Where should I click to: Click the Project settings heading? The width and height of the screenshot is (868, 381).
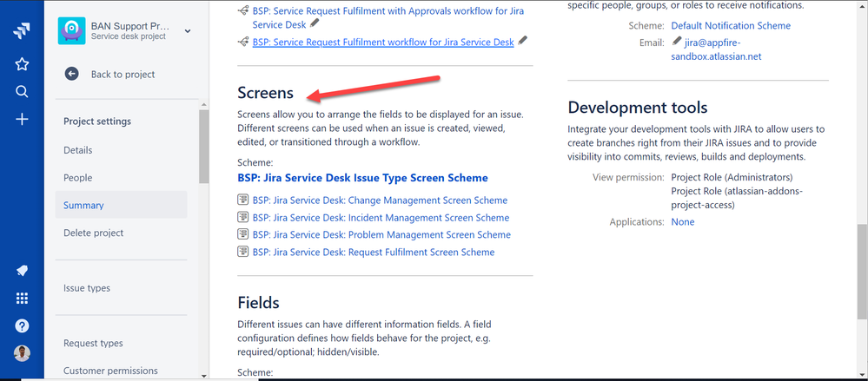tap(97, 122)
